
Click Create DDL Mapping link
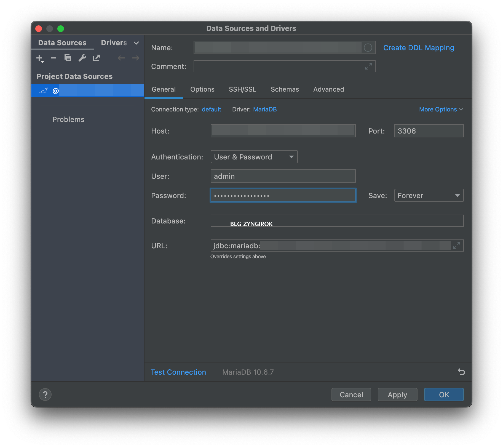point(419,48)
